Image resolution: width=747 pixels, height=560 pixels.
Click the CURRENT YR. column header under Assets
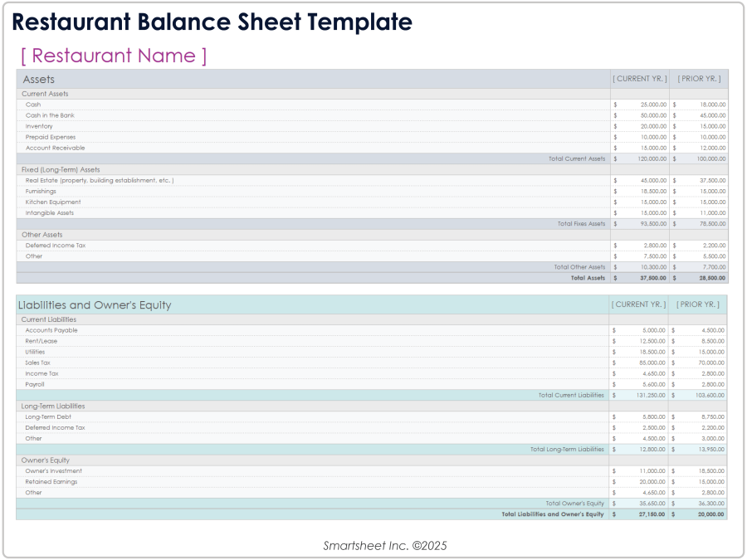[x=639, y=78]
